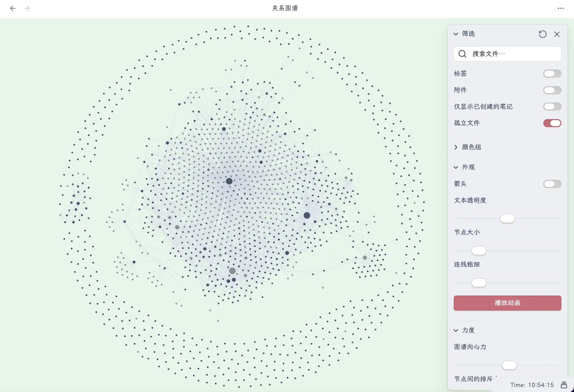The image size is (574, 392).
Task: Collapse the 筛选 section
Action: [x=456, y=34]
